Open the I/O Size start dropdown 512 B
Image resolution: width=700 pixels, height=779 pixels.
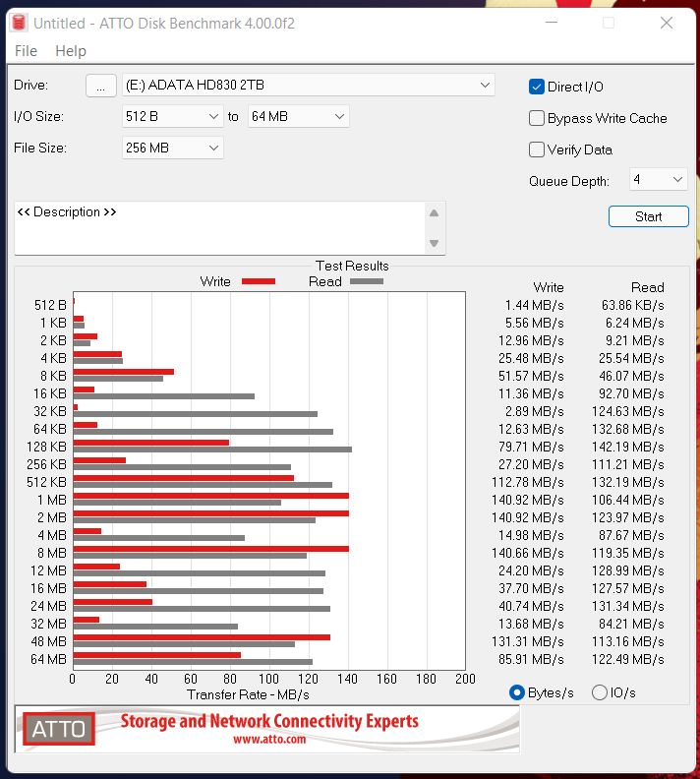(x=172, y=116)
